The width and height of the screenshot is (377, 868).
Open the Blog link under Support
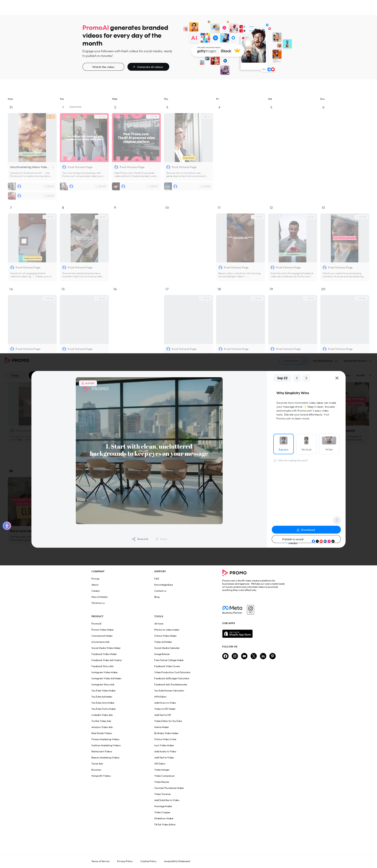[157, 597]
